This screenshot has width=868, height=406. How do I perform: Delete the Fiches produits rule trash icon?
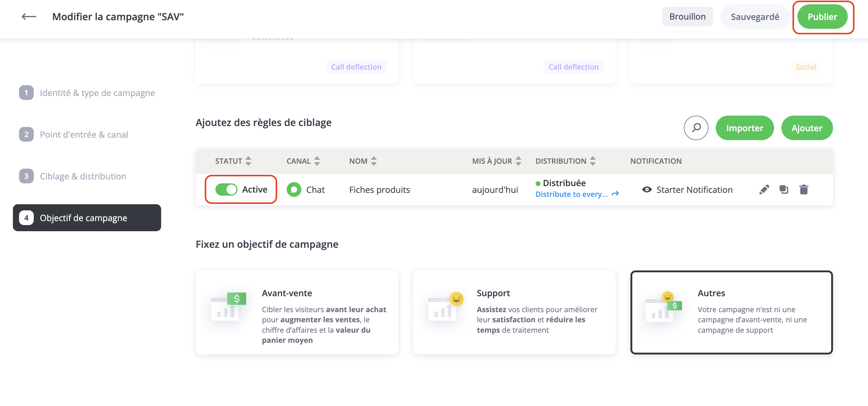click(804, 190)
